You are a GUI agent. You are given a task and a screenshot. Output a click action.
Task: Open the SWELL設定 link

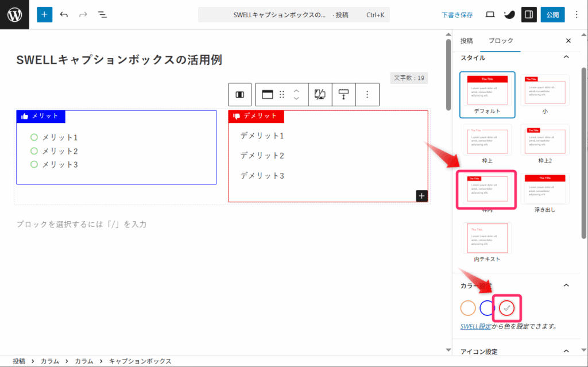click(475, 326)
